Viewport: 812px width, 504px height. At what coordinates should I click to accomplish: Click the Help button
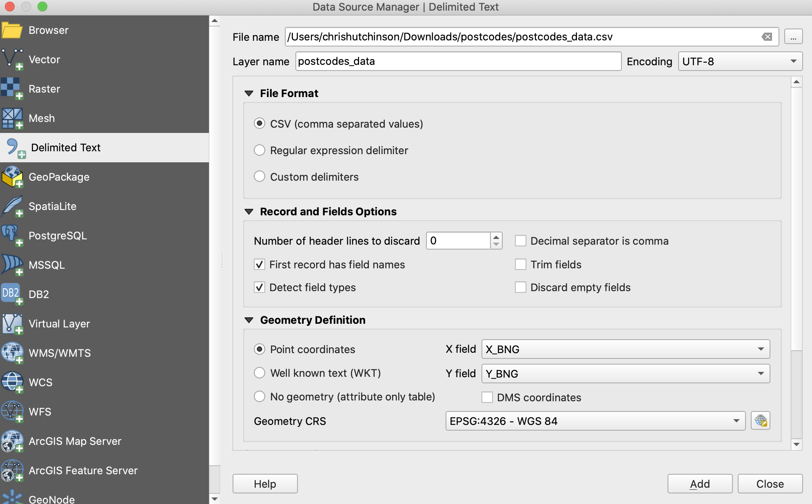point(265,484)
